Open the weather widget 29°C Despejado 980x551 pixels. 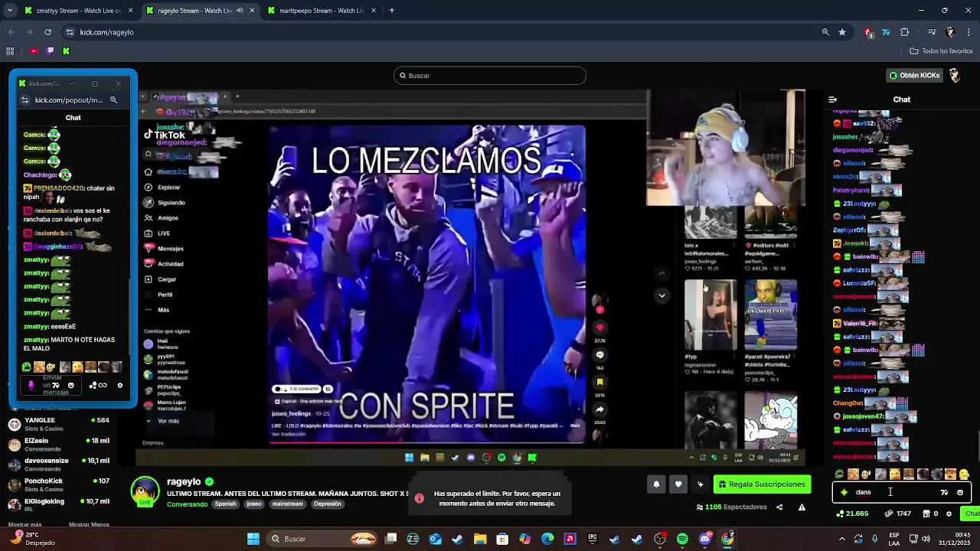click(x=32, y=539)
